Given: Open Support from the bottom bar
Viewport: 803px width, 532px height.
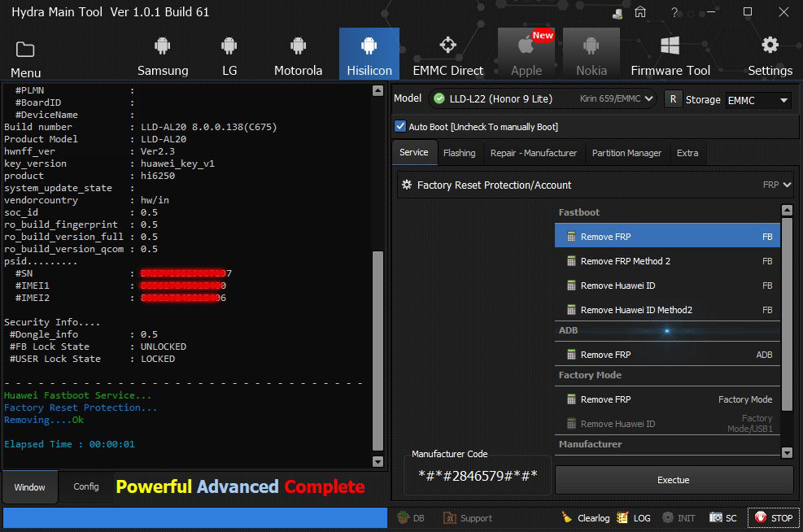Looking at the screenshot, I should 468,517.
